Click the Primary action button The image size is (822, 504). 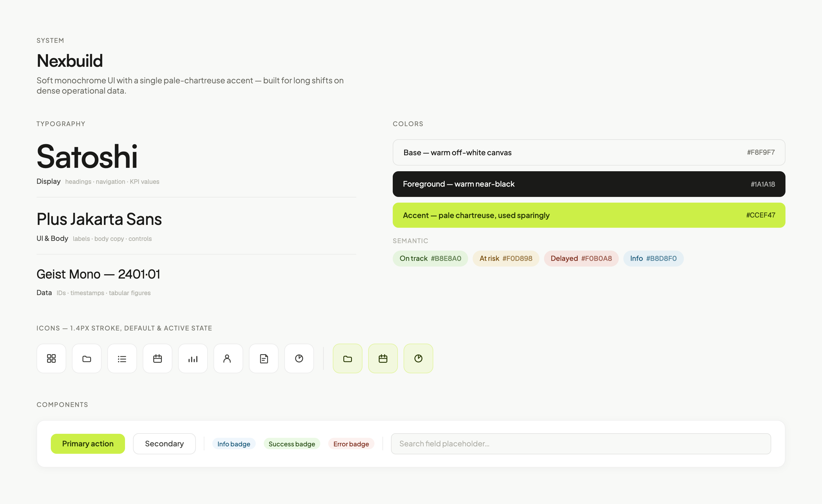88,443
